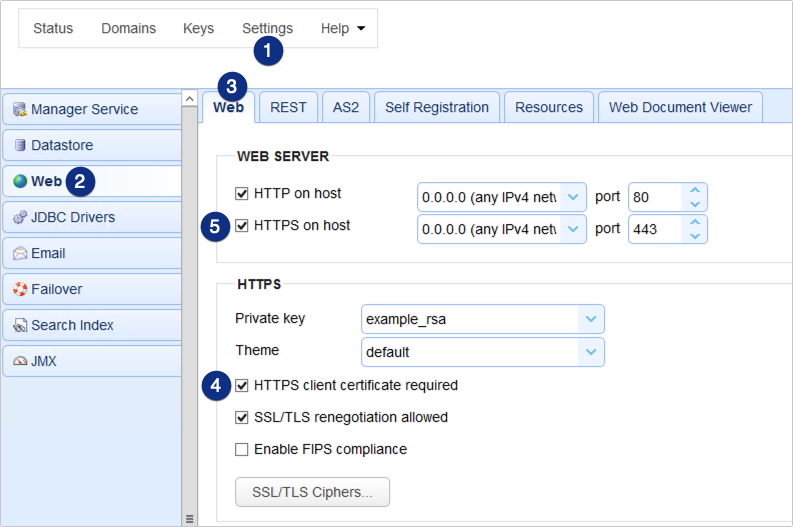Select the Datastore database icon
The height and width of the screenshot is (527, 793).
[20, 145]
